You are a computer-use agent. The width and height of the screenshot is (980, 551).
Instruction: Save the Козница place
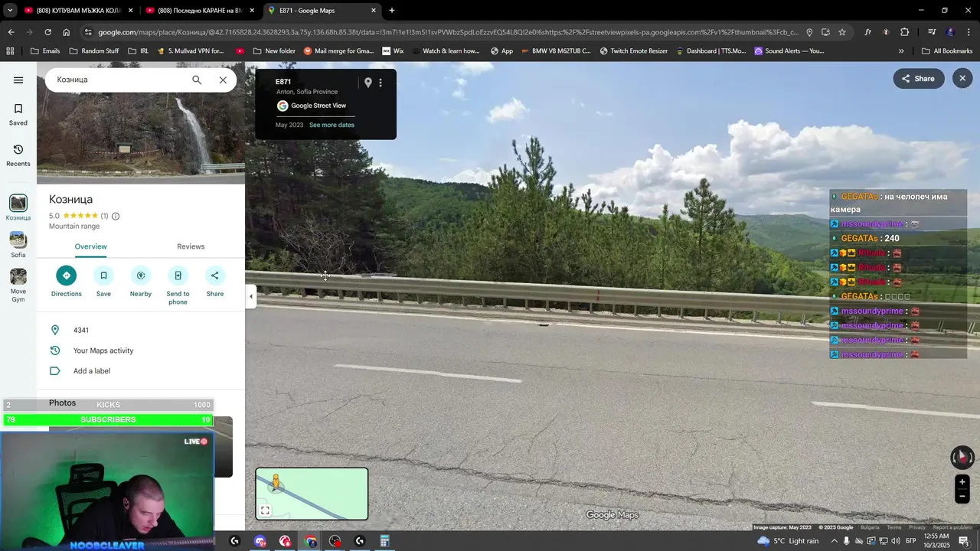[x=103, y=281]
